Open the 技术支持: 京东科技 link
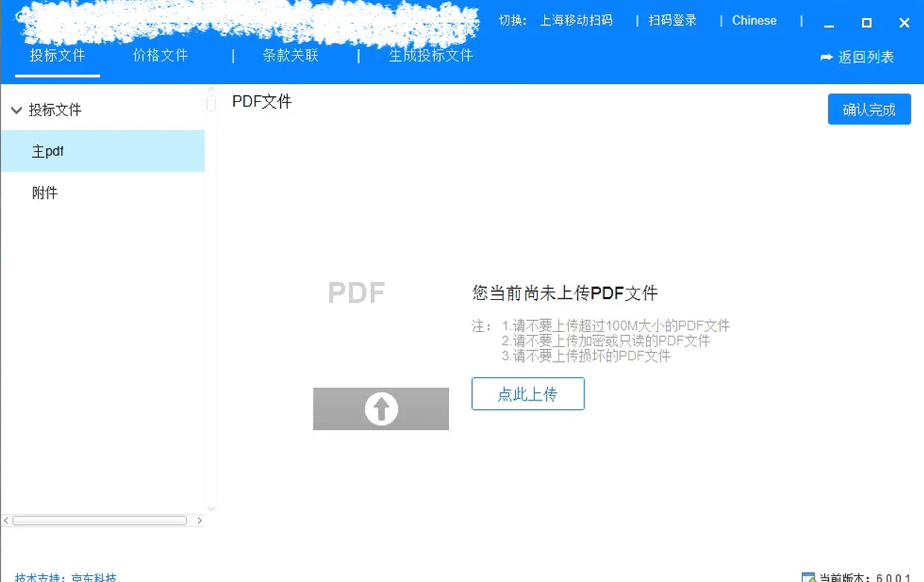Image resolution: width=924 pixels, height=582 pixels. [x=57, y=578]
